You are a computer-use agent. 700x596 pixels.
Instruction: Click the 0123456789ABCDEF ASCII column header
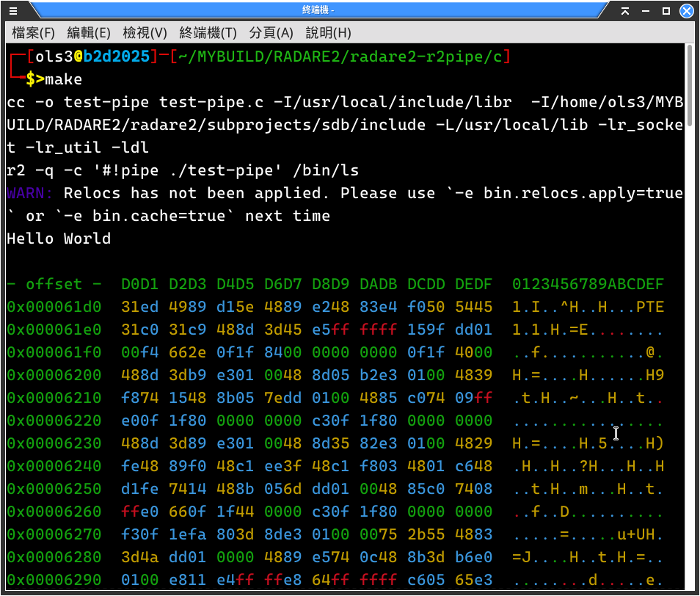588,284
